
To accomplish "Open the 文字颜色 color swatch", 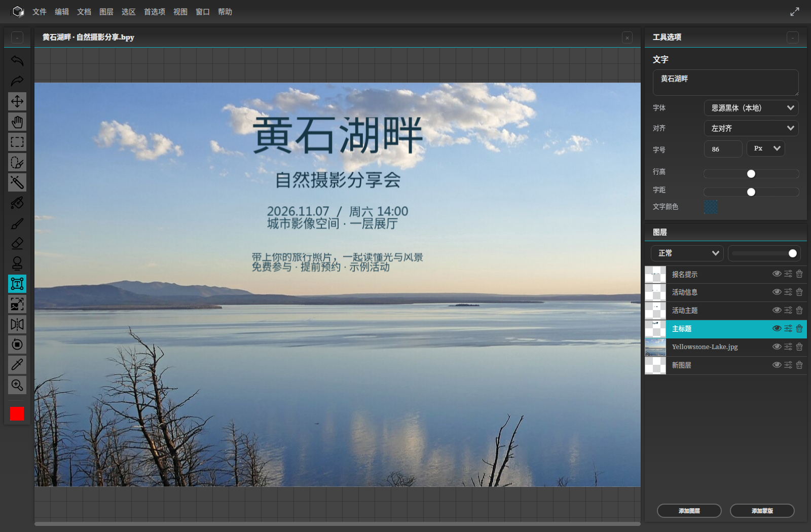I will tap(711, 206).
